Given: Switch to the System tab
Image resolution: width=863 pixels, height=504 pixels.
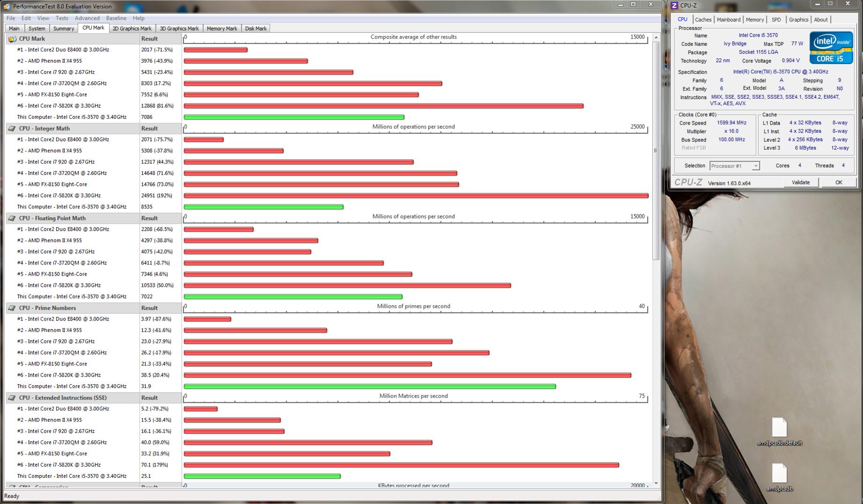Looking at the screenshot, I should (37, 29).
